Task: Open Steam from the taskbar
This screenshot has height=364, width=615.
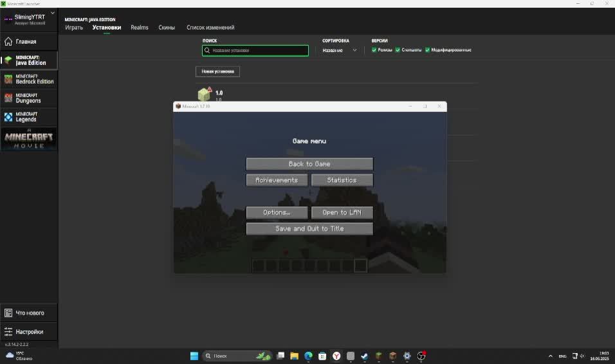Action: [364, 356]
